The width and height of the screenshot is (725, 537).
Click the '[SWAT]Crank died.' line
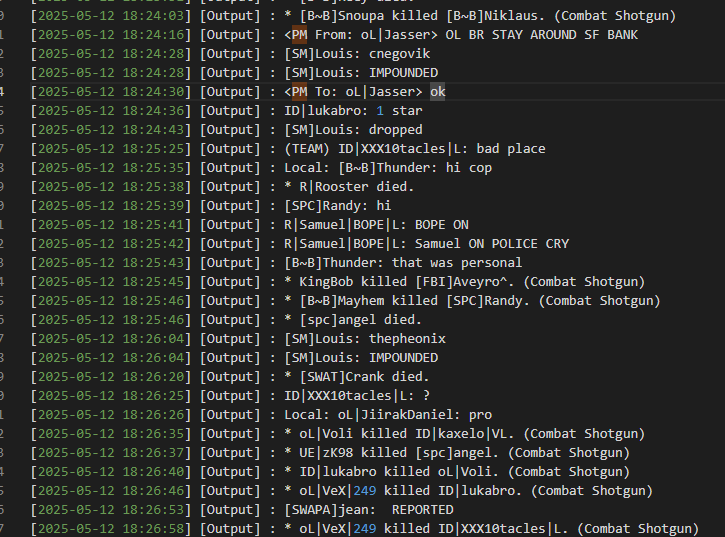coord(230,376)
